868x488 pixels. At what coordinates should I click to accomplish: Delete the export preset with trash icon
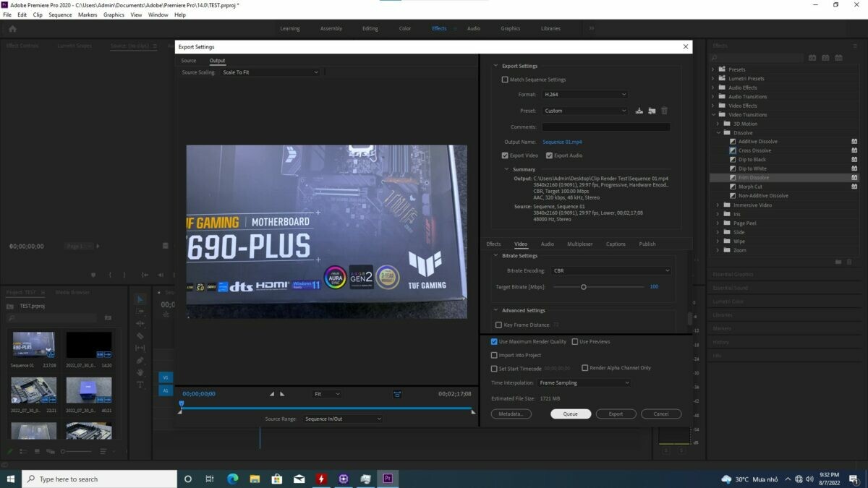[x=664, y=111]
